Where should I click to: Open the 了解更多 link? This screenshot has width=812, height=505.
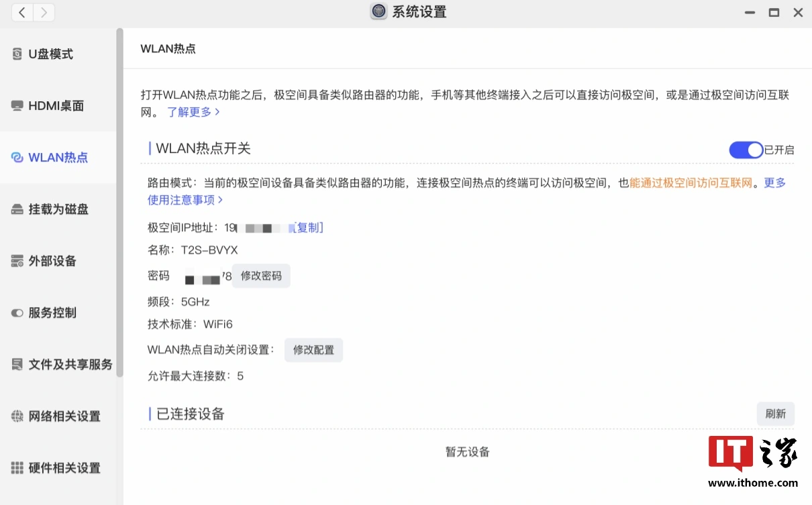[193, 112]
